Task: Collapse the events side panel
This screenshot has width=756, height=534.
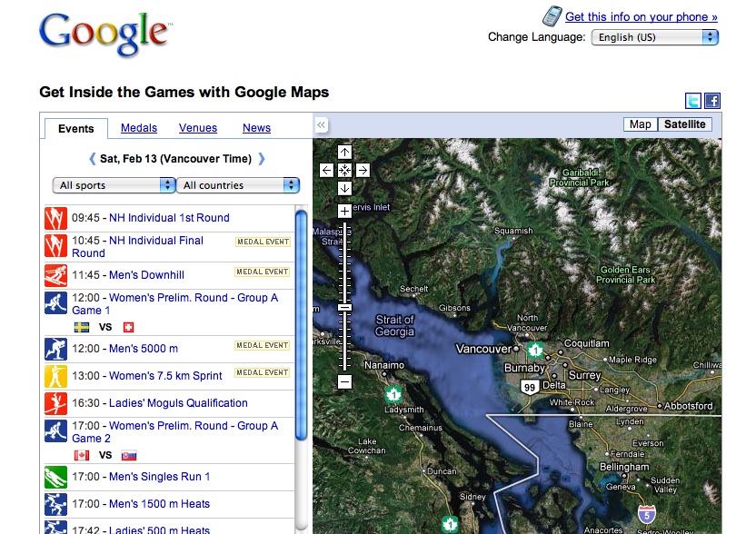Action: coord(322,125)
